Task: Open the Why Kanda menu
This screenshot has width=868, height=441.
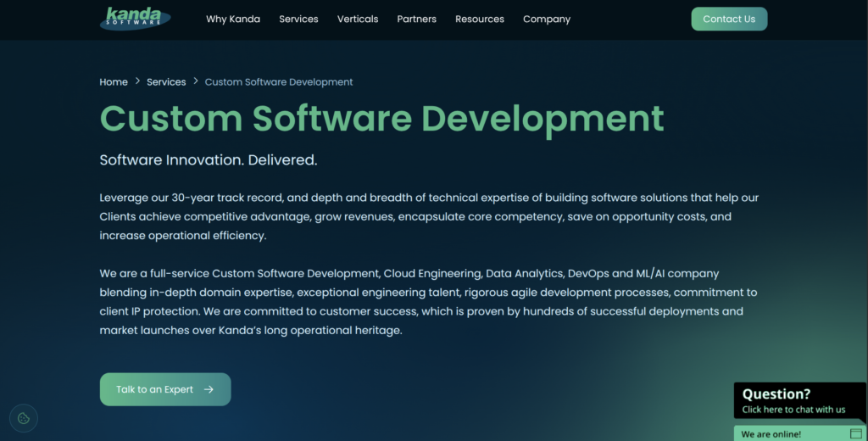Action: click(x=233, y=19)
